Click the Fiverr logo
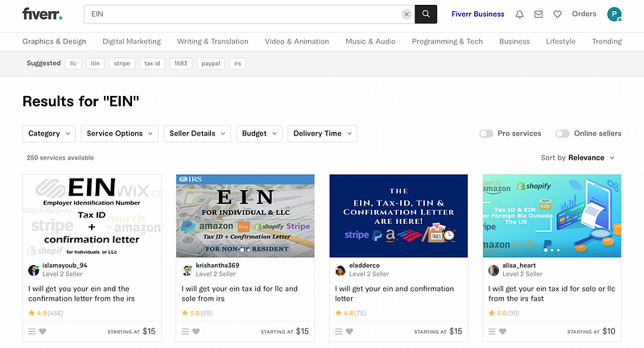 43,14
